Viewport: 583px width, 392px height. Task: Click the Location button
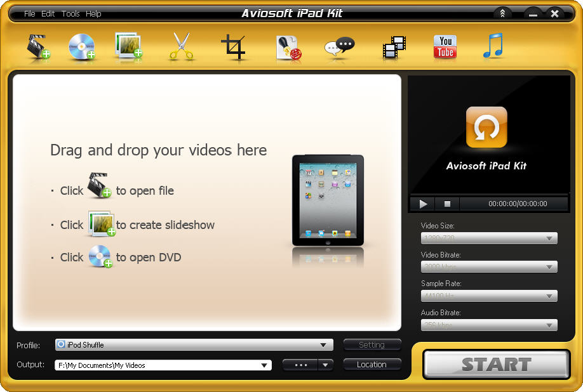(372, 365)
